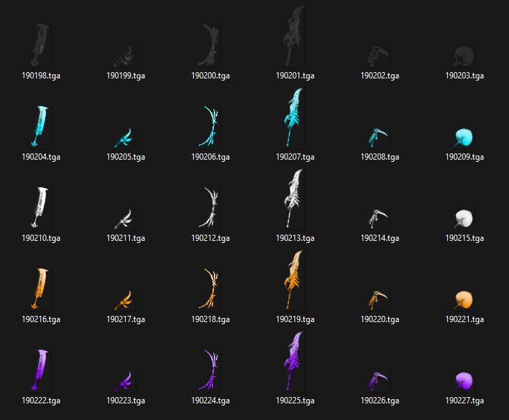Click the caption 190219.tga

click(295, 319)
